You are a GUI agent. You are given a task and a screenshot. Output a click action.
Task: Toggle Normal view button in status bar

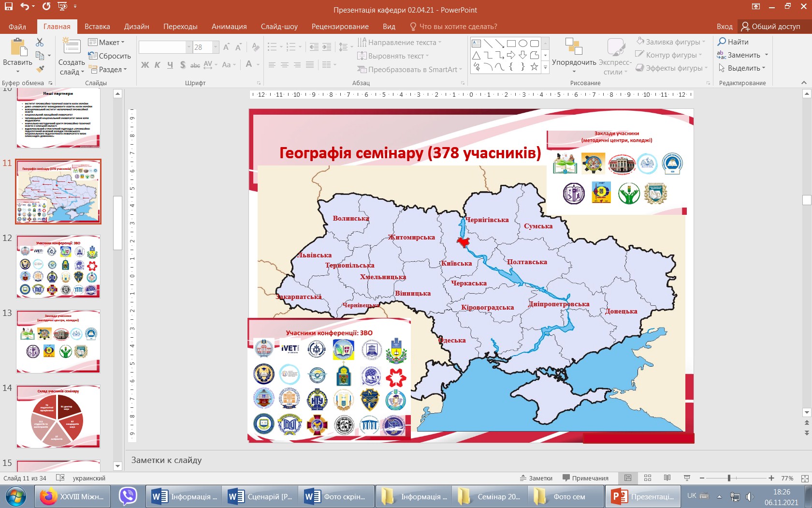pos(628,478)
